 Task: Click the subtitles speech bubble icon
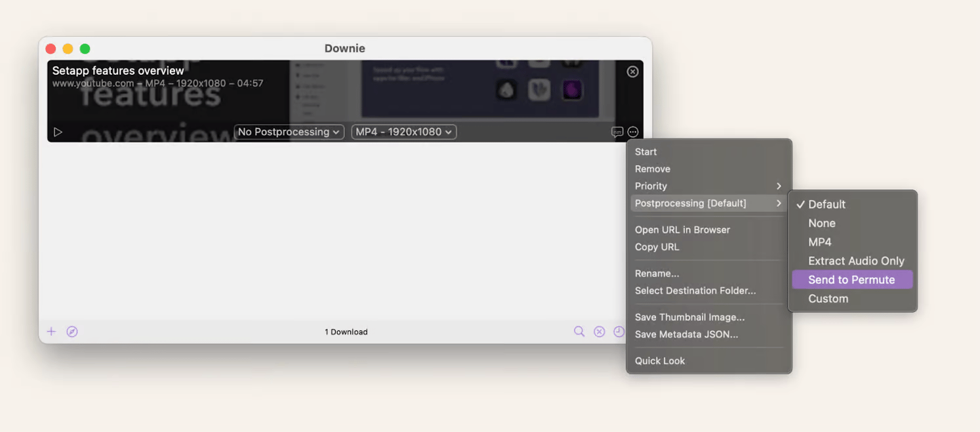(617, 132)
